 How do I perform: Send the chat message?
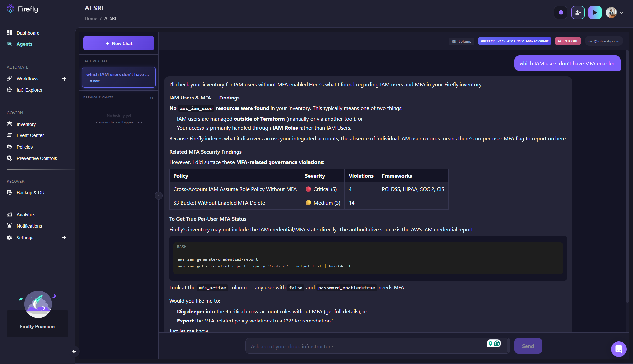click(528, 346)
